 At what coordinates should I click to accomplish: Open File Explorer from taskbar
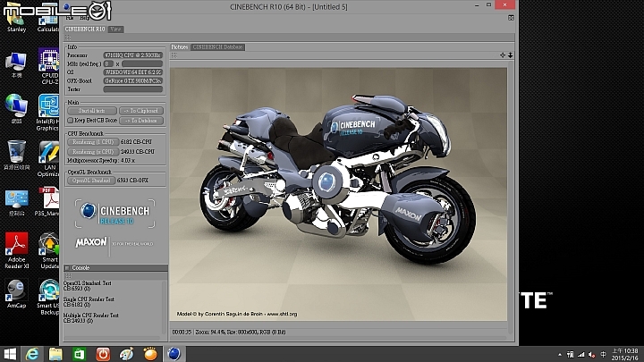coord(55,354)
